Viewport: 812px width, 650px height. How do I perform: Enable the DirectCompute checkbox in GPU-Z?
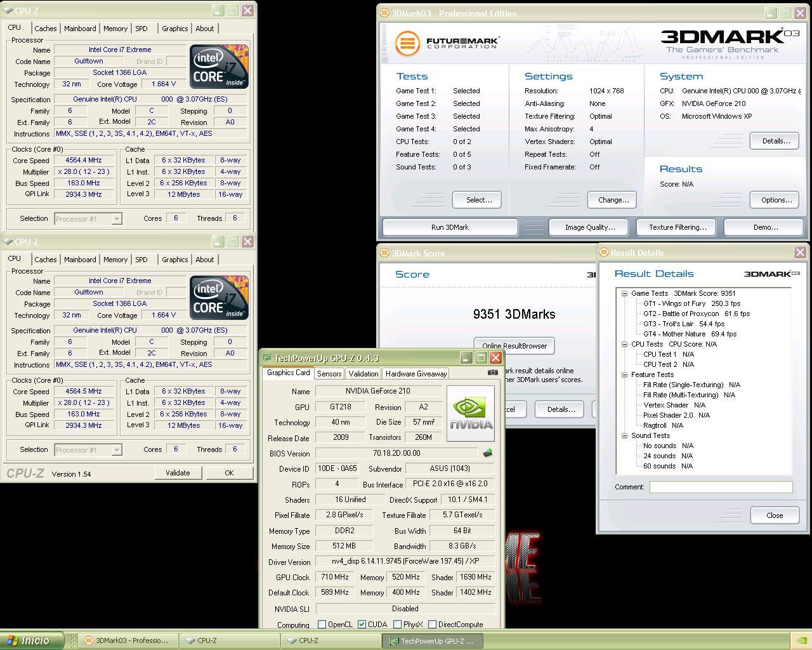432,625
